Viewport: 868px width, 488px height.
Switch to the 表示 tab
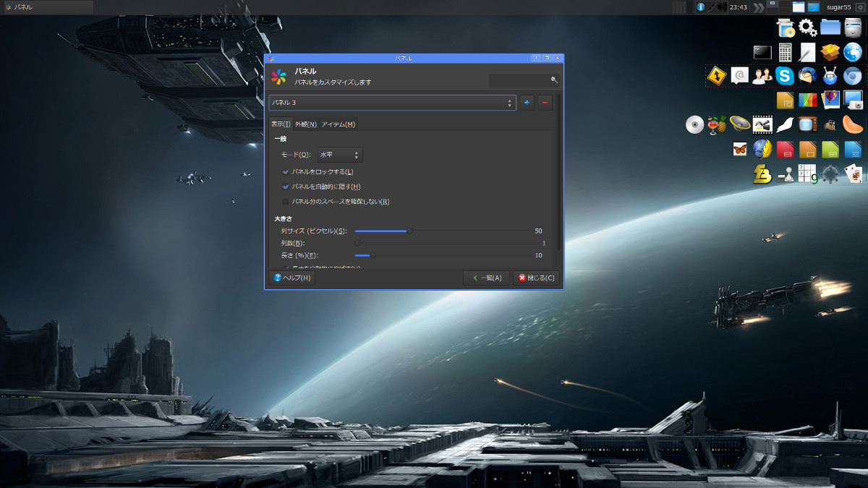pyautogui.click(x=281, y=124)
